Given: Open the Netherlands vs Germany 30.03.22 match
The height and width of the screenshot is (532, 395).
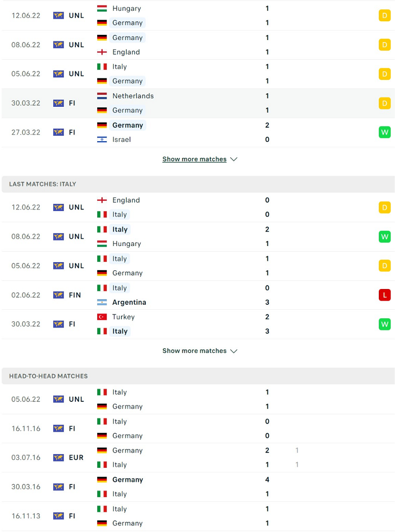Looking at the screenshot, I should [198, 103].
